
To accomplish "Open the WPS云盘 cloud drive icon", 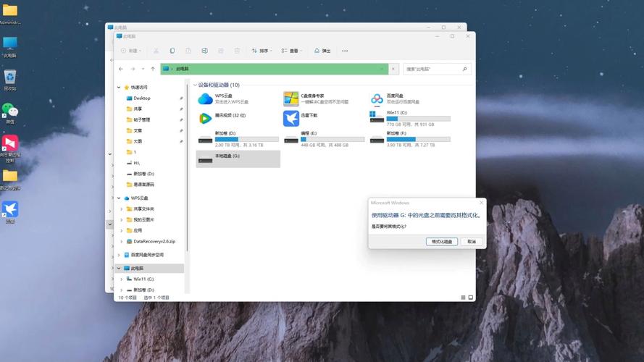I will pos(205,98).
